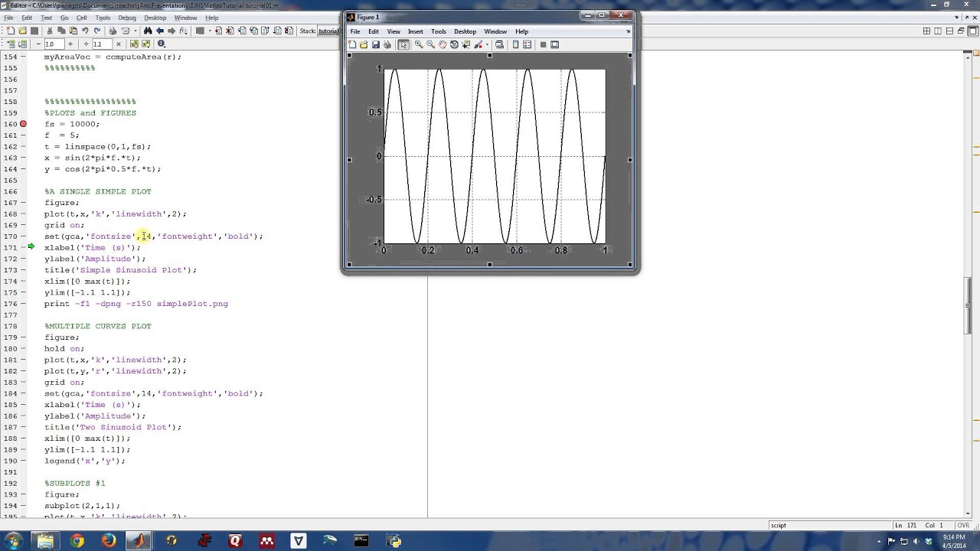The height and width of the screenshot is (551, 980).
Task: Click the Step debug icon
Action: [242, 31]
